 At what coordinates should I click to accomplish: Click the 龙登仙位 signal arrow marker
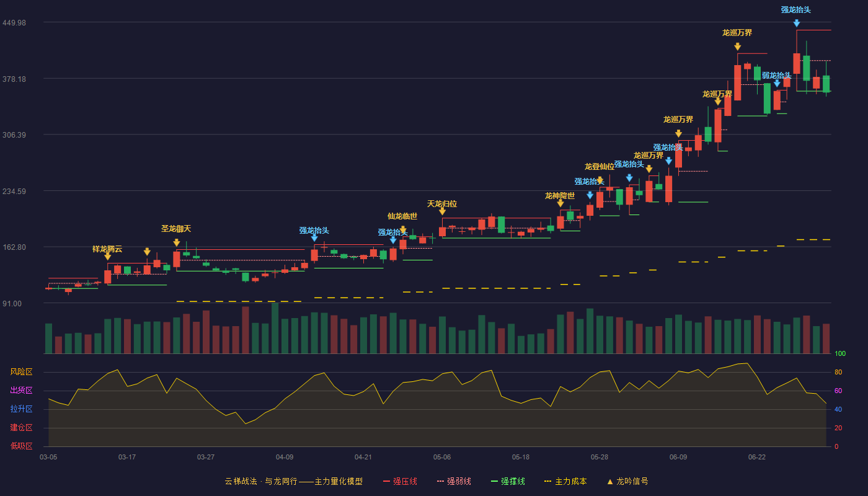click(x=600, y=180)
